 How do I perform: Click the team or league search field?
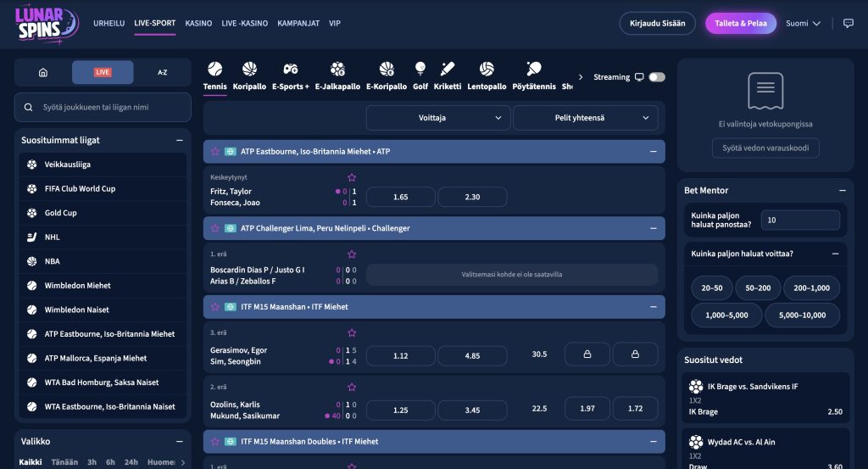click(103, 107)
